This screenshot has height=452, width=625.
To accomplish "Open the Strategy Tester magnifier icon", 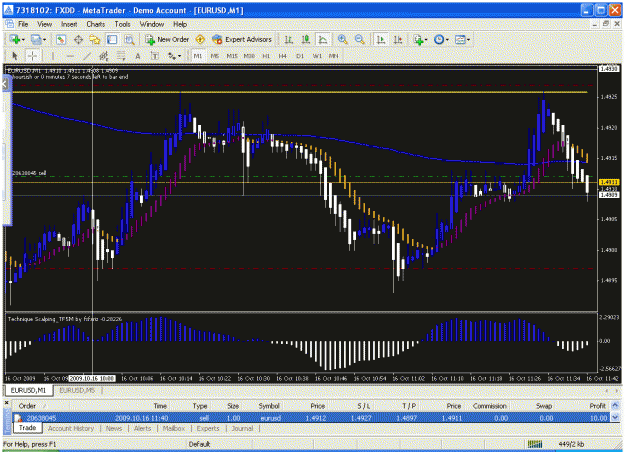I will coord(129,39).
